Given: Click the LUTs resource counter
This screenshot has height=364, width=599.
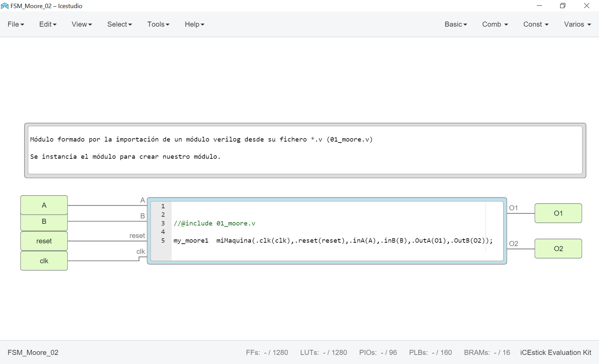Looking at the screenshot, I should coord(324,353).
